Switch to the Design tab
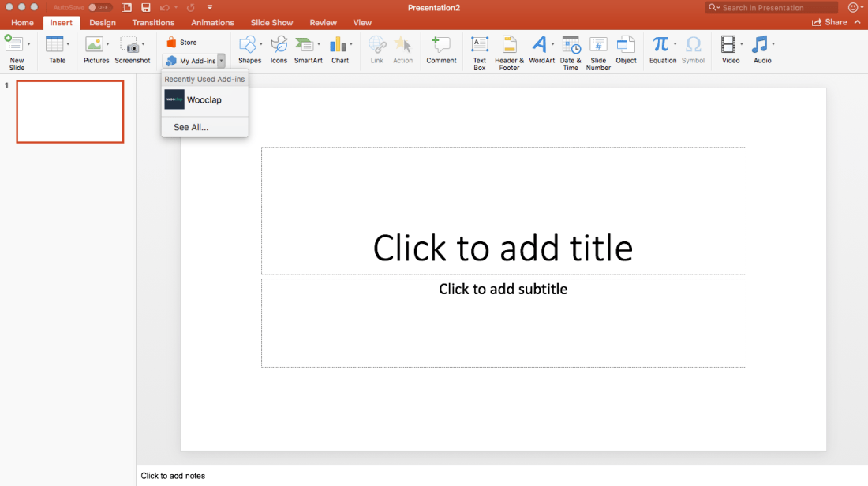 pos(103,23)
